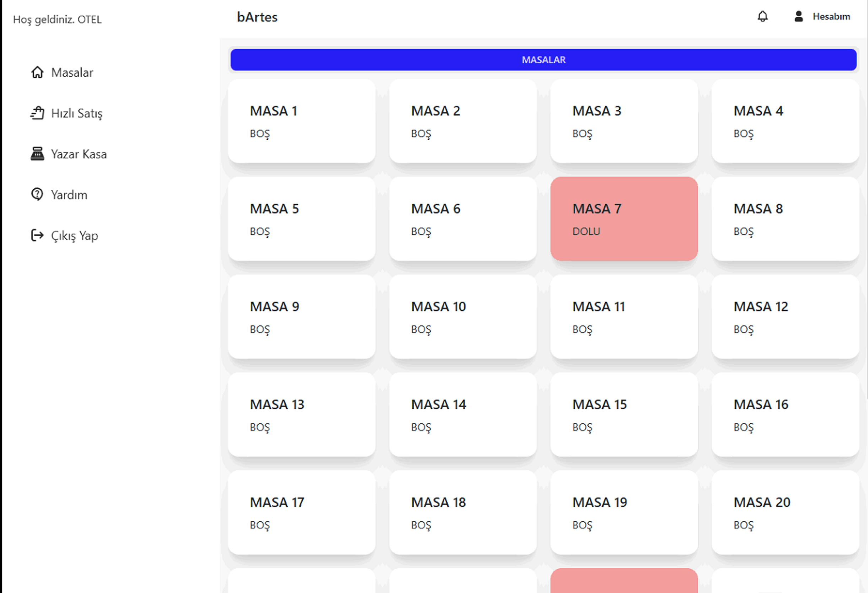868x593 pixels.
Task: Select the MASA 1 table card
Action: click(301, 121)
